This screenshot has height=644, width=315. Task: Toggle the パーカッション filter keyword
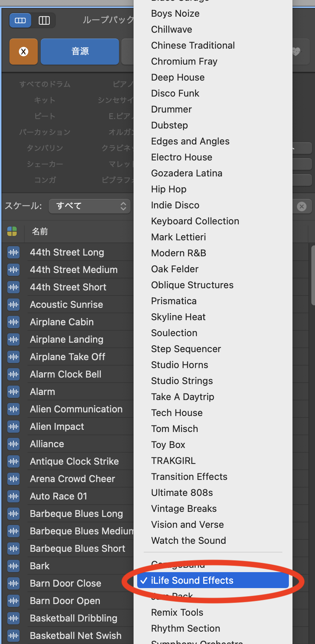click(45, 132)
